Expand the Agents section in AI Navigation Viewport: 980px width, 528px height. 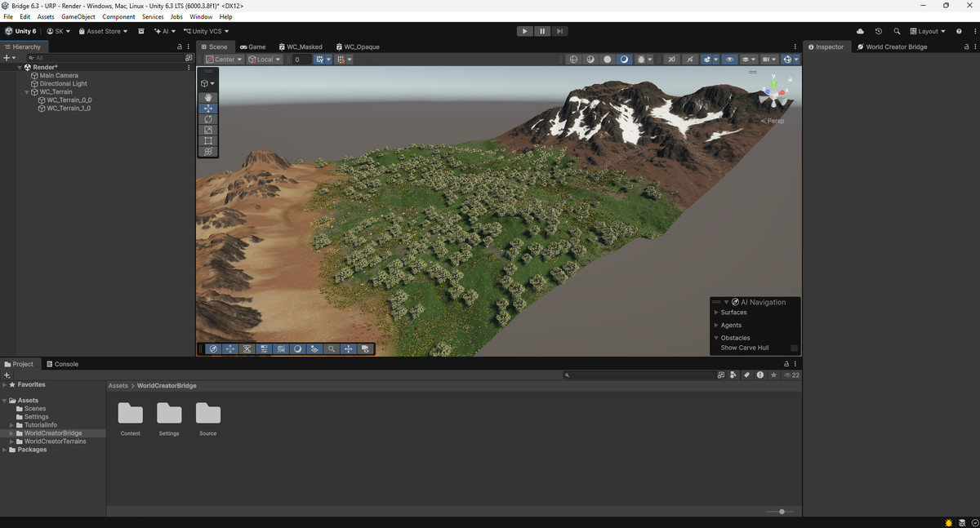point(716,326)
